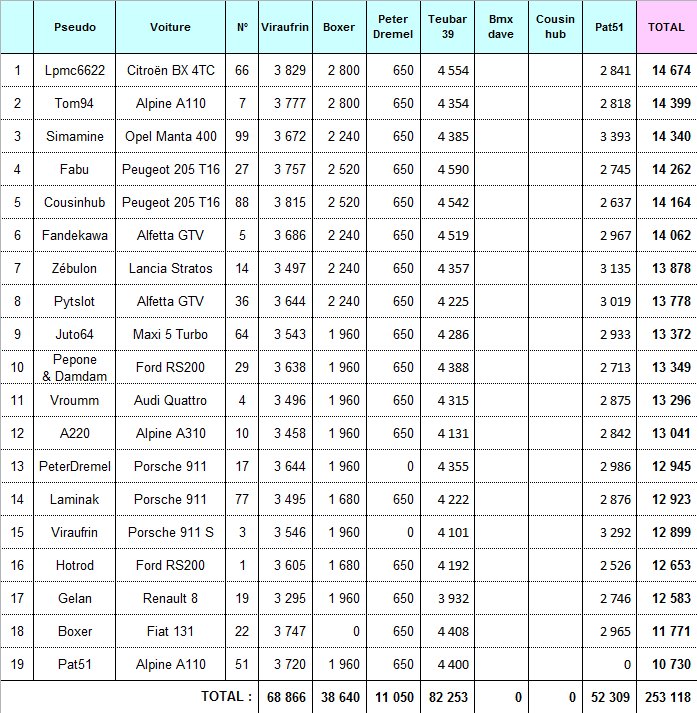Click the Cousin hub column header
The image size is (697, 713).
click(x=555, y=27)
